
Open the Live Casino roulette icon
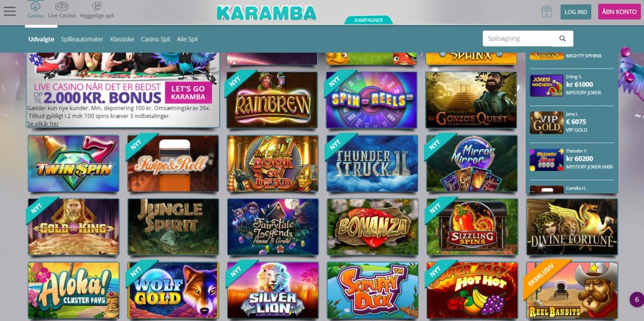point(62,6)
